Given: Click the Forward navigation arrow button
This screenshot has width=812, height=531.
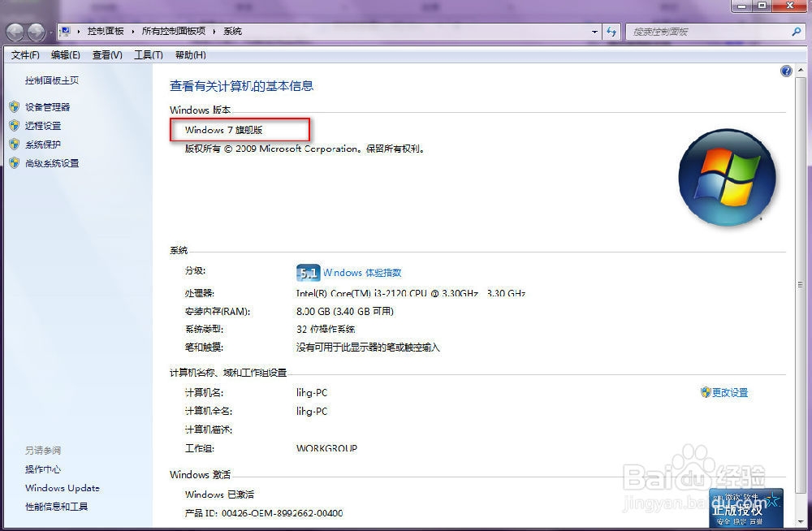Looking at the screenshot, I should click(x=36, y=32).
